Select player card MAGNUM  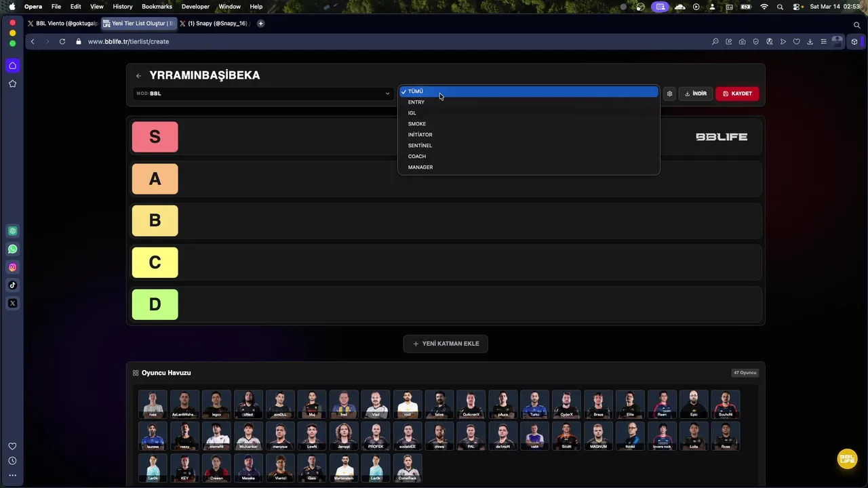click(598, 436)
